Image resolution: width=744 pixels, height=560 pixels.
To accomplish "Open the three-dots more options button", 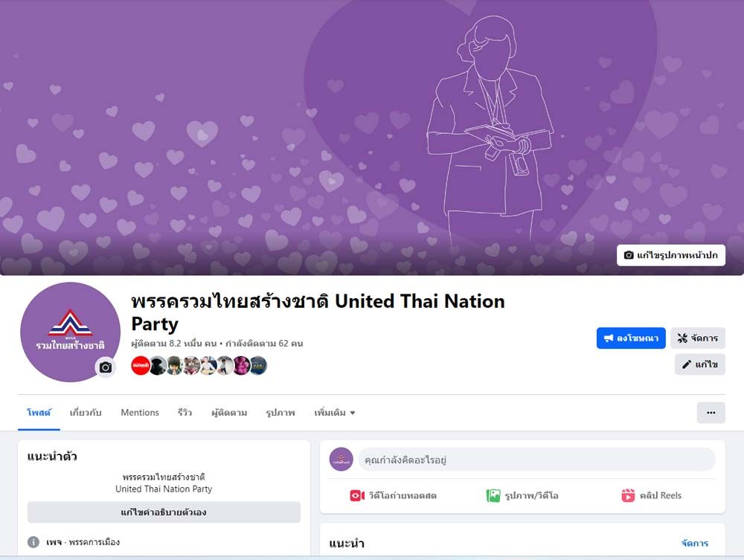I will [x=711, y=413].
